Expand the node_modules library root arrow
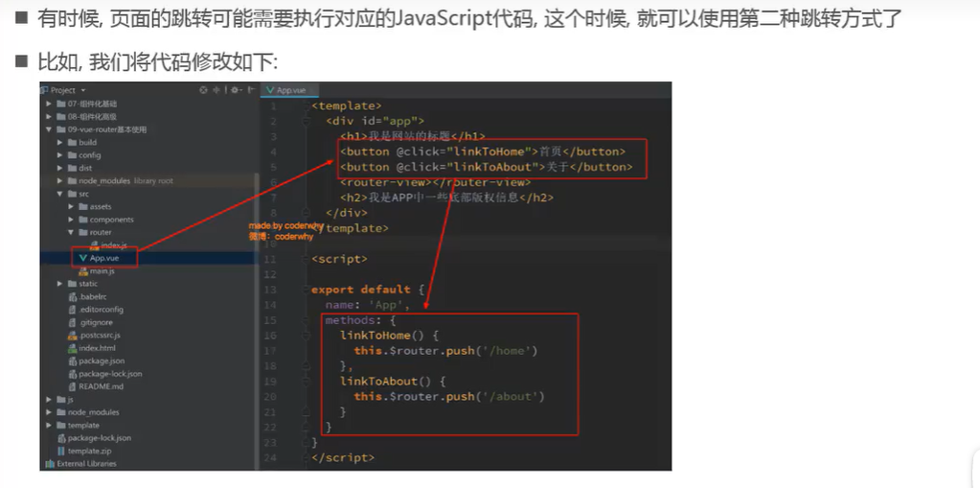980x488 pixels. 60,181
